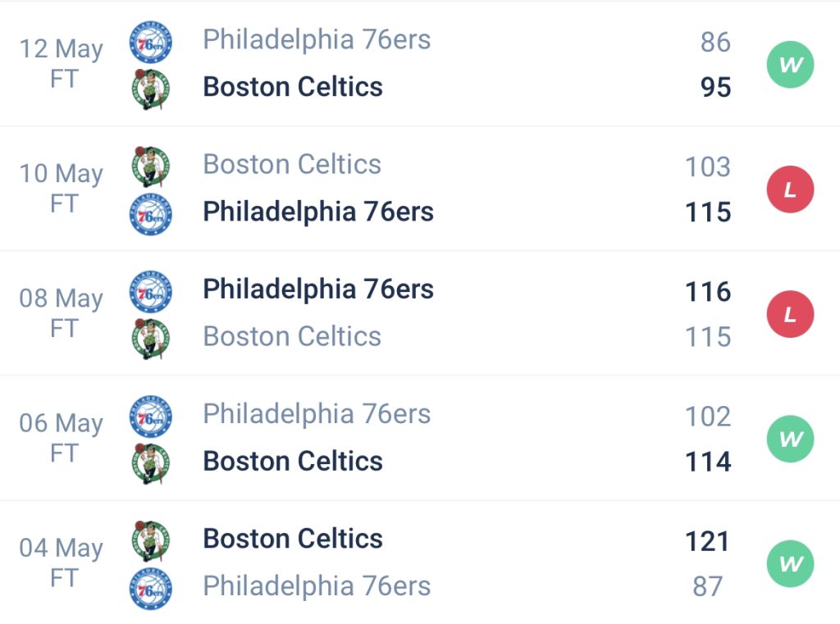Click the 76ers logo in 10 May match
Viewport: 840px width, 624px height.
click(x=151, y=214)
